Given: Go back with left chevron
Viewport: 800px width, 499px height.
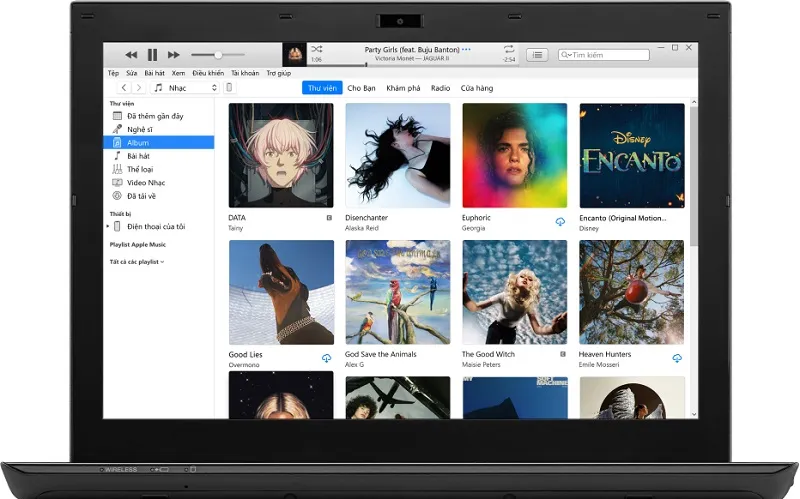Looking at the screenshot, I should tap(123, 88).
